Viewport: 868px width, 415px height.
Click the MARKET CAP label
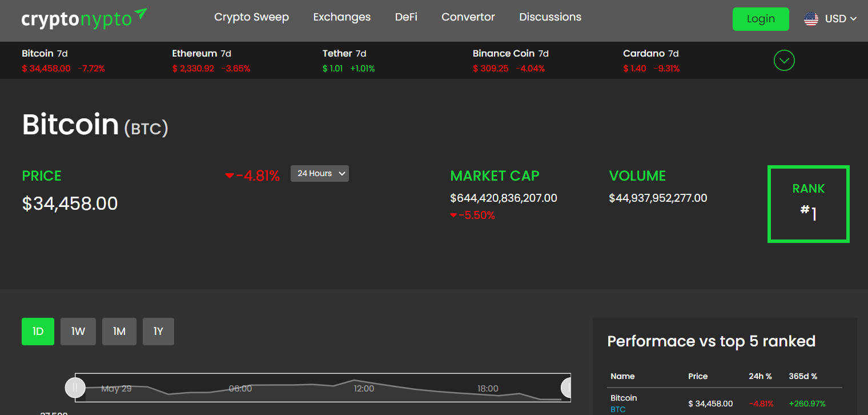495,175
